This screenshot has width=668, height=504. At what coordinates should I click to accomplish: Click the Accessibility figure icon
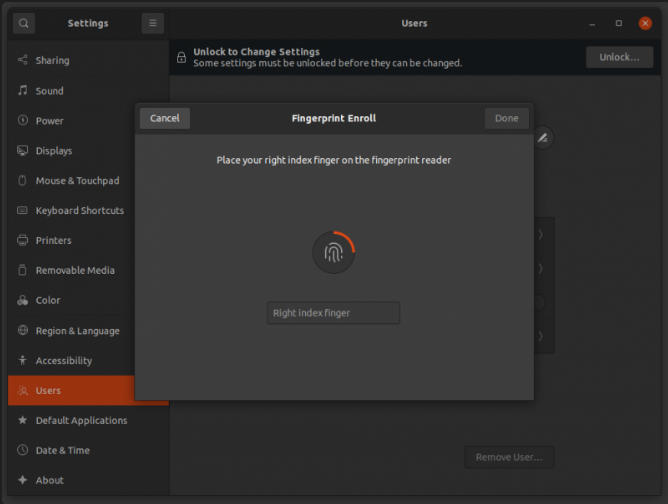(x=23, y=360)
